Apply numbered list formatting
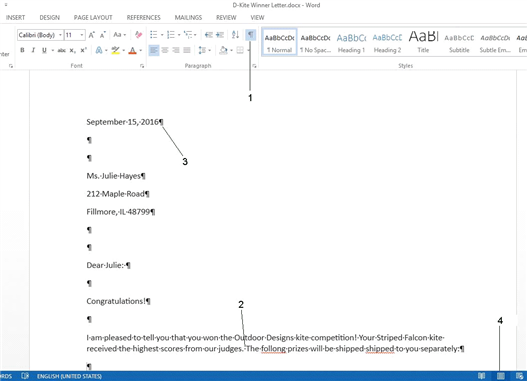This screenshot has height=381, width=527. coord(171,35)
